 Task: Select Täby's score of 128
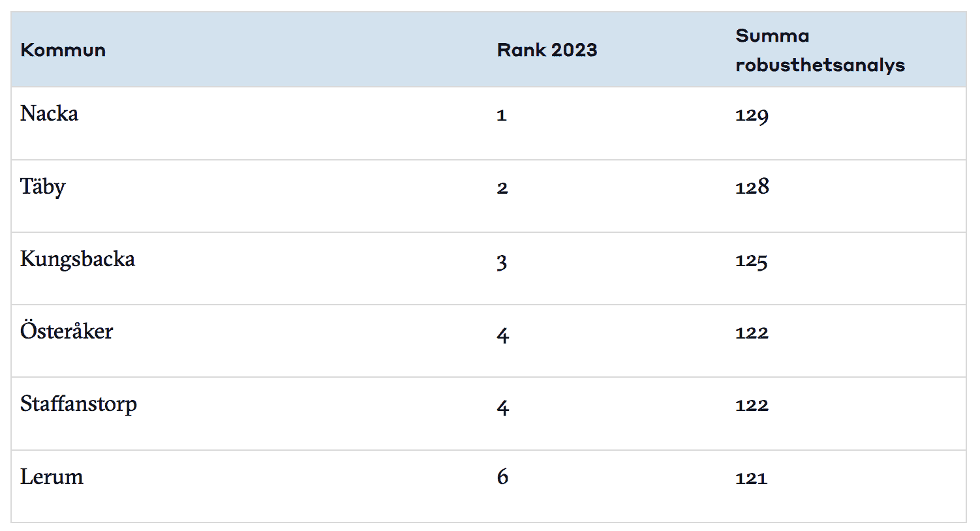point(752,187)
